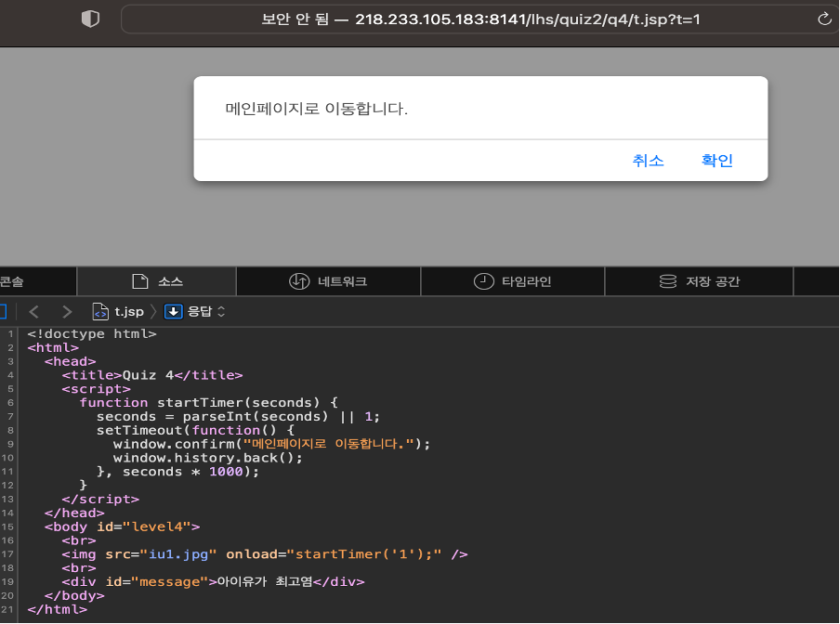This screenshot has width=840, height=624.
Task: Click line number 17 in the gutter
Action: (7, 554)
